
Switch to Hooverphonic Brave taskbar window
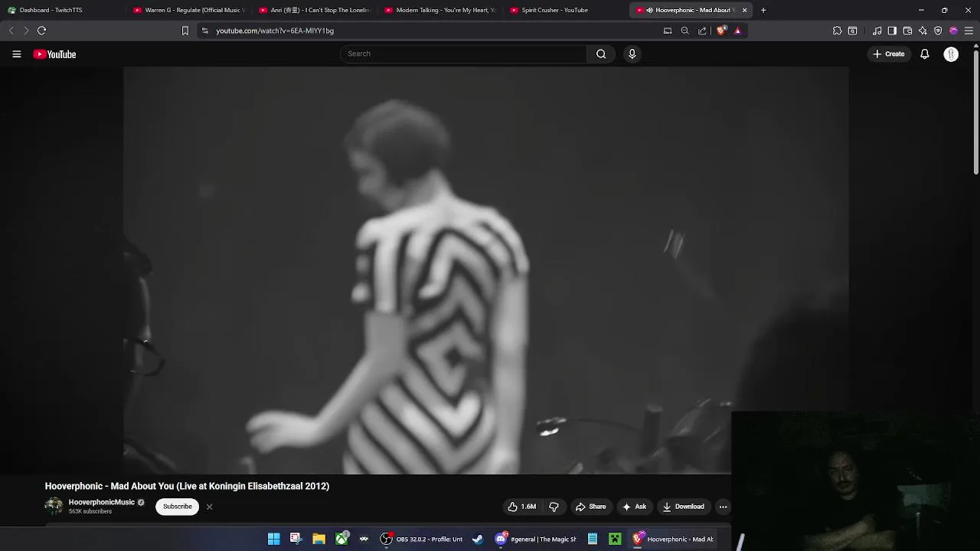tap(673, 539)
